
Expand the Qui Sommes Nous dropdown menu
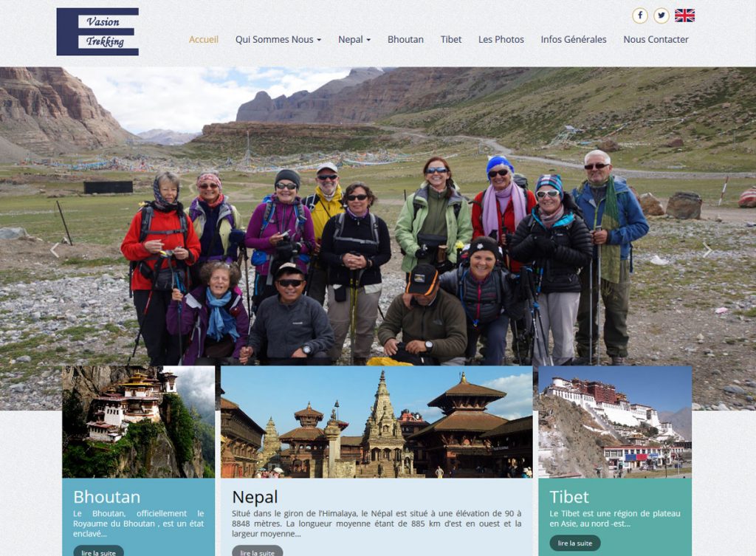point(278,40)
